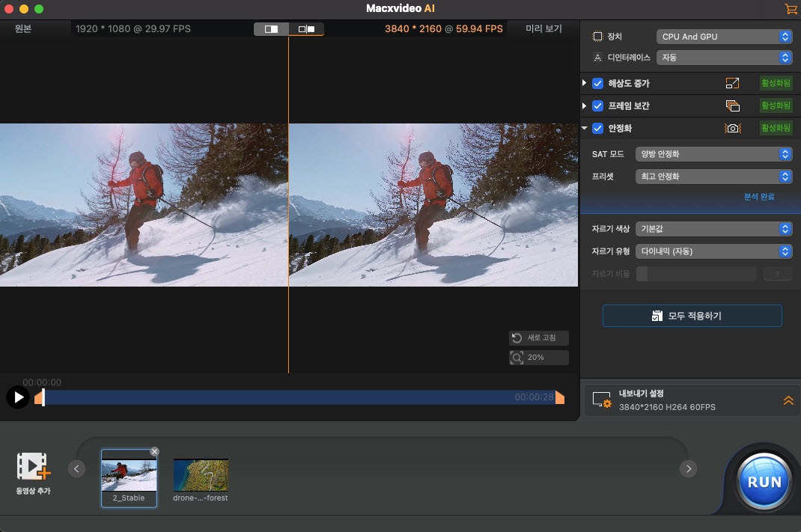Image resolution: width=801 pixels, height=532 pixels.
Task: Collapse the 내보내기 설정 panel chevron
Action: (x=788, y=400)
